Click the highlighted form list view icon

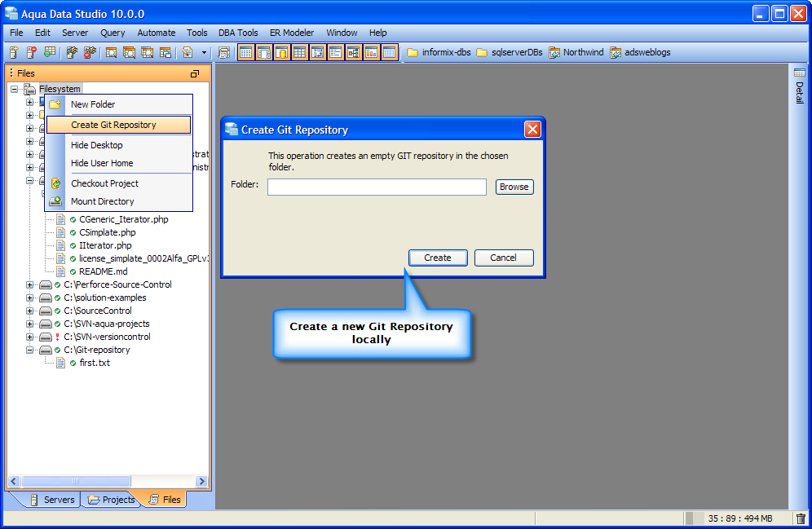click(335, 52)
